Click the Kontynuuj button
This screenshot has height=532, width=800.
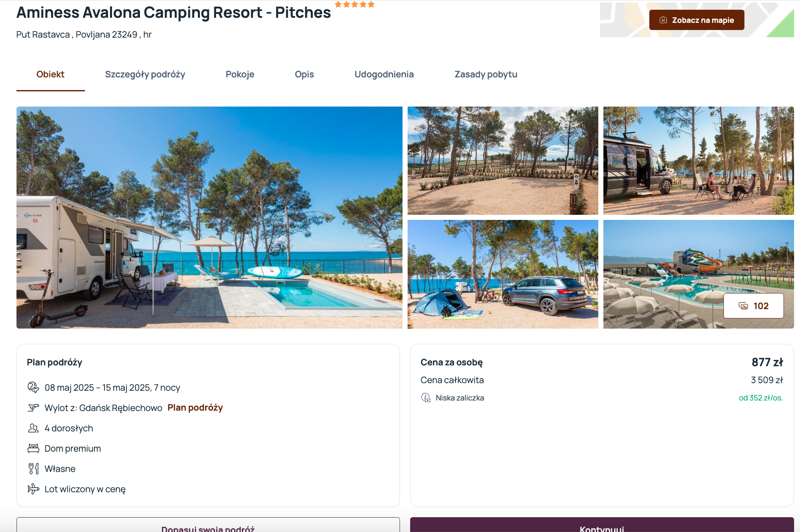click(x=602, y=525)
